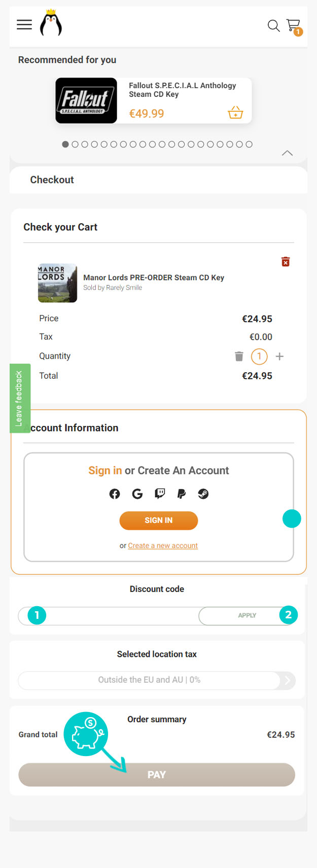Open the search magnifier icon
Viewport: 317px width, 868px height.
coord(273,25)
